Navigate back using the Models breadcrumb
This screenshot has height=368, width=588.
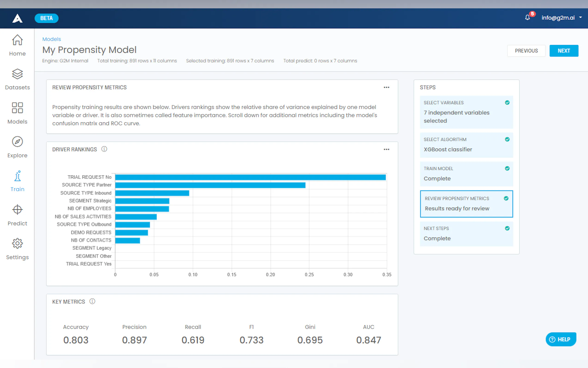[x=52, y=39]
